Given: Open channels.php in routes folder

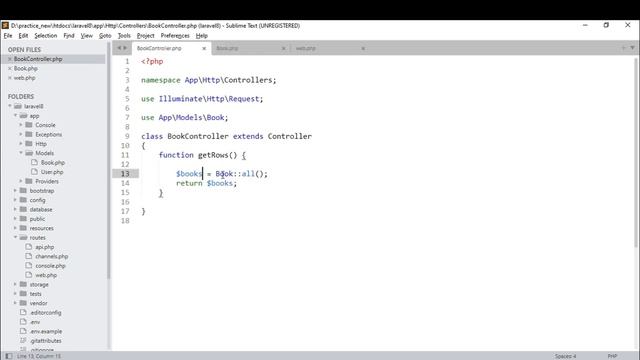Looking at the screenshot, I should [51, 256].
